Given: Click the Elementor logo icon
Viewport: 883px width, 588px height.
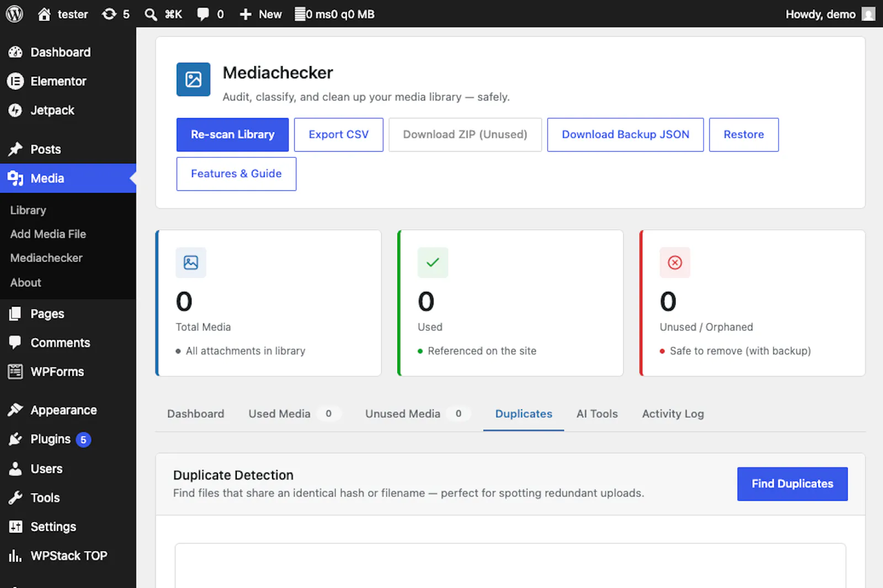Looking at the screenshot, I should [x=15, y=81].
